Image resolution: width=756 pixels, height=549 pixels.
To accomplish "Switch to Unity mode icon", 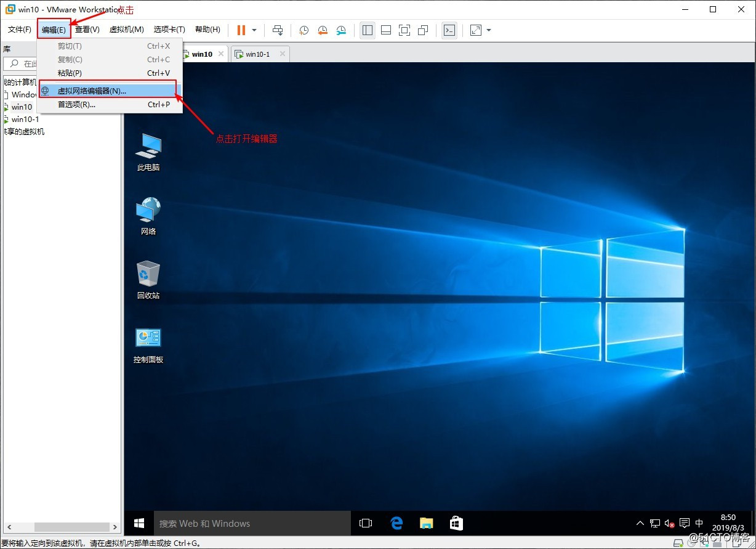I will pos(423,30).
